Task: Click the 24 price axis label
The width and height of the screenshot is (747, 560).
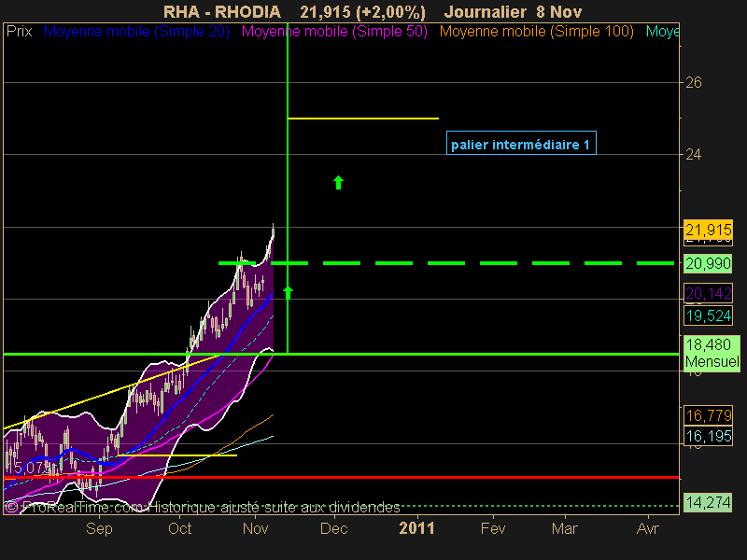Action: point(694,154)
